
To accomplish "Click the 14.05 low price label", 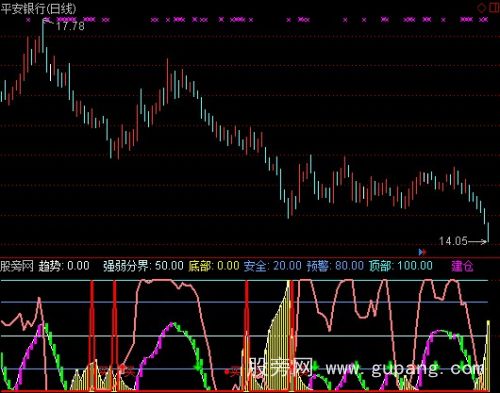I will click(453, 241).
